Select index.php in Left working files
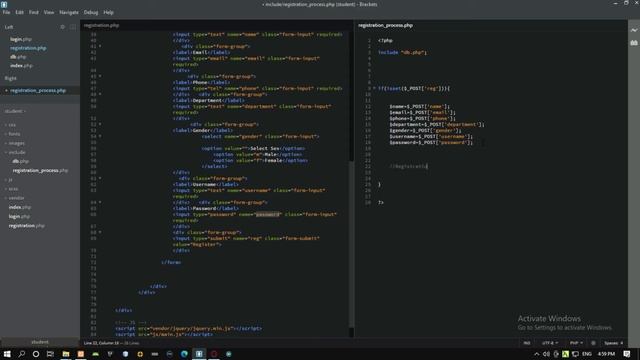 point(21,66)
